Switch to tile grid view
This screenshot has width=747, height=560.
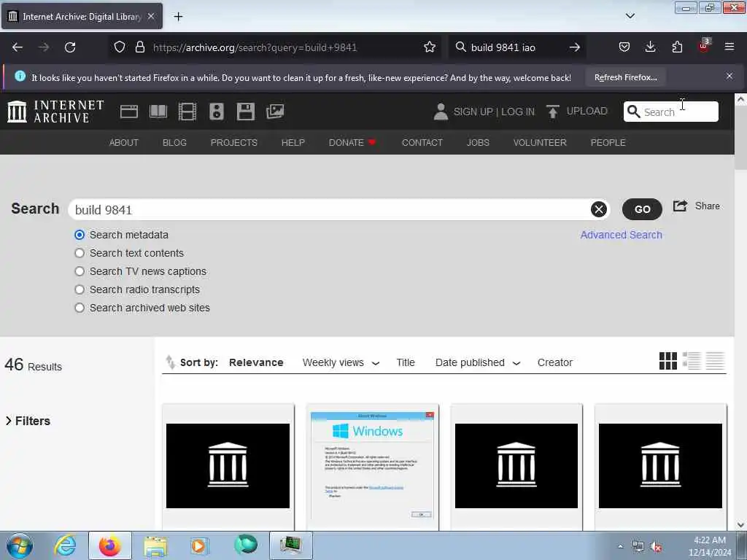pyautogui.click(x=668, y=361)
